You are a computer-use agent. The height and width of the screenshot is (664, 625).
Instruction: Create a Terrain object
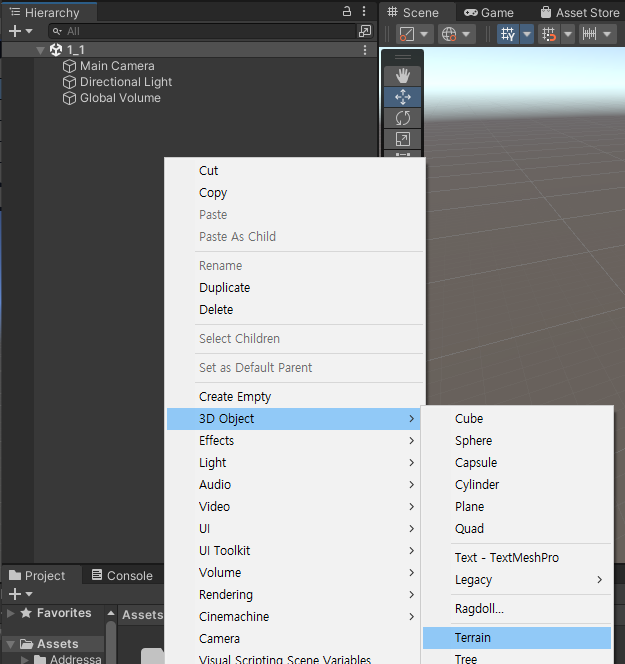click(517, 638)
